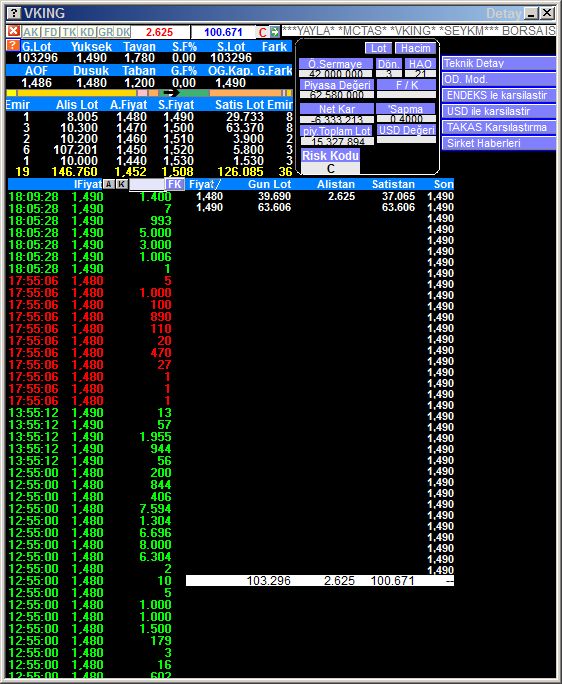
Task: Toggle the small A button near IFiyat
Action: coord(109,184)
